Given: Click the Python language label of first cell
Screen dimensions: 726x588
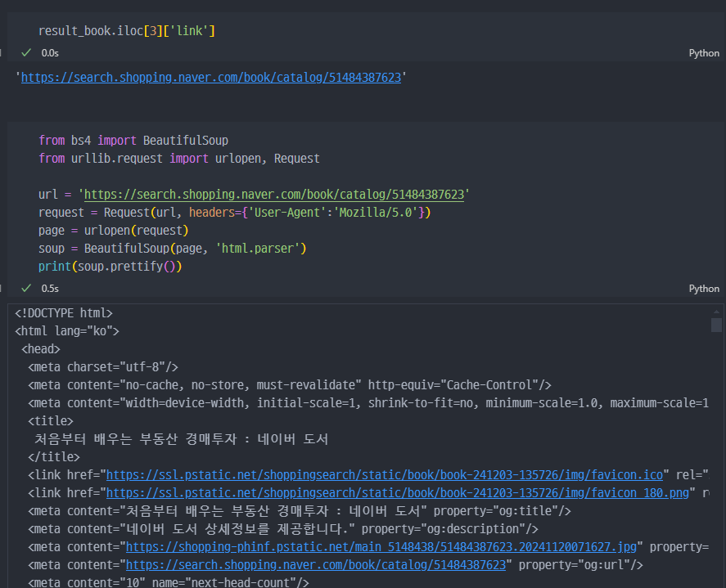Looking at the screenshot, I should (704, 53).
